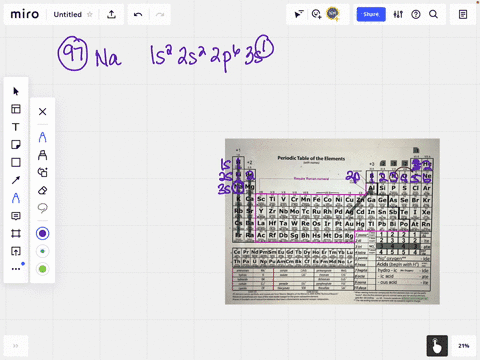Screen dimensions: 480x360
Task: Select the shape rectangle tool
Action: point(16,162)
